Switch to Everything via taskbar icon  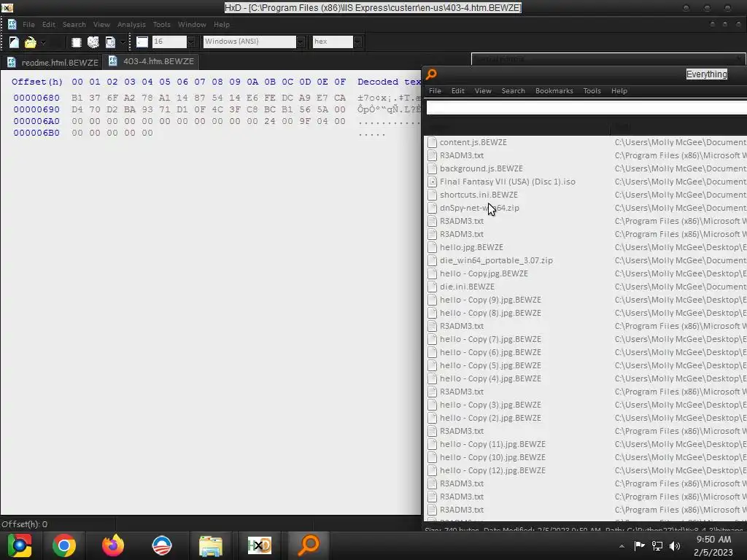point(309,545)
